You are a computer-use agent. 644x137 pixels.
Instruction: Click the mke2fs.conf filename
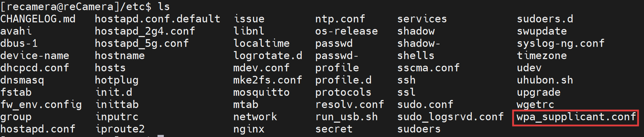pyautogui.click(x=268, y=80)
